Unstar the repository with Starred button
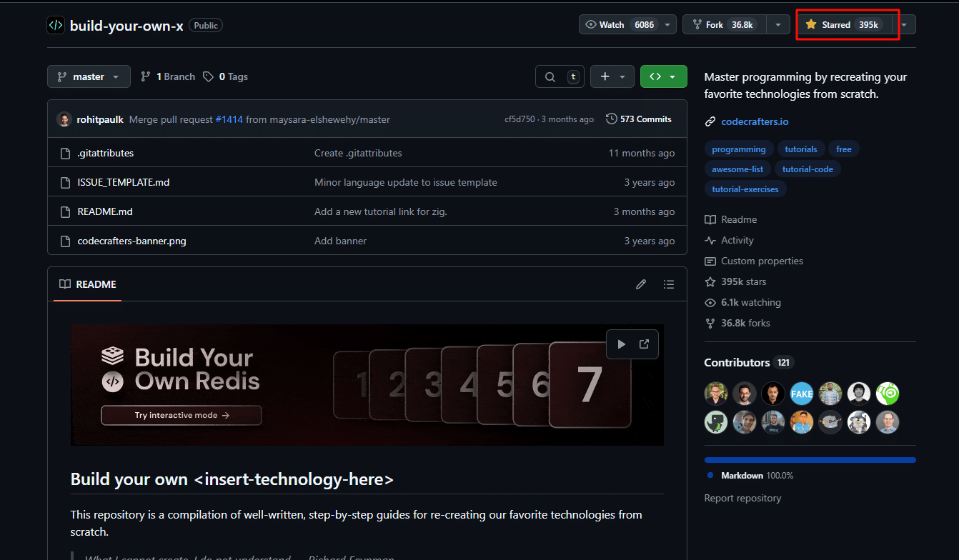This screenshot has height=560, width=959. click(836, 24)
